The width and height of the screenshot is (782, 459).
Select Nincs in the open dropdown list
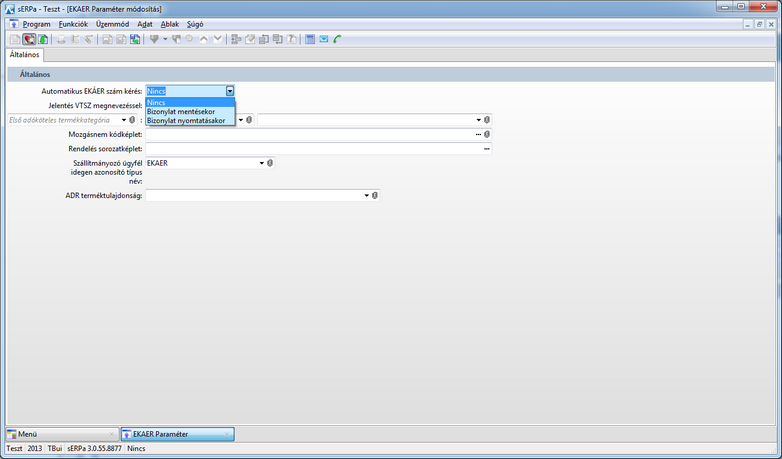[x=190, y=102]
